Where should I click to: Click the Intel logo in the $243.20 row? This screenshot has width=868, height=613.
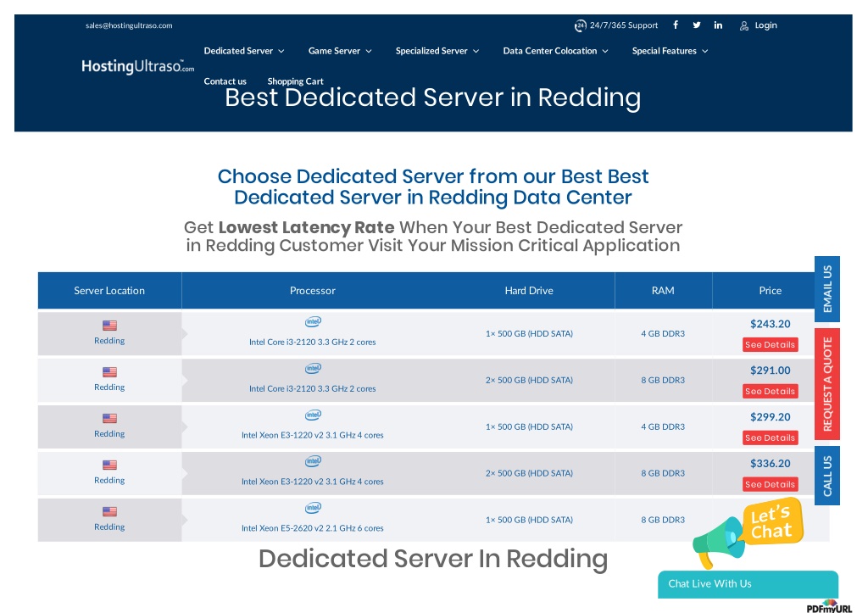(313, 321)
